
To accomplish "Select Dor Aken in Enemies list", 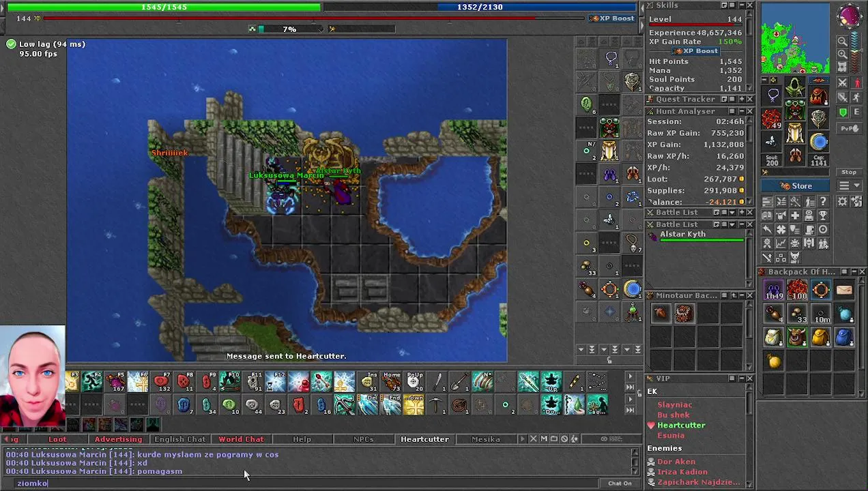I will coord(676,462).
